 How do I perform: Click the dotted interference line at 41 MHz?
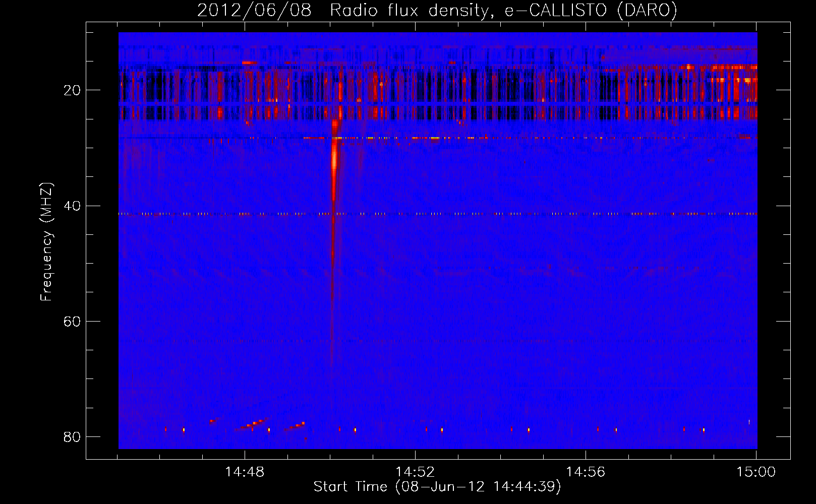coord(438,214)
